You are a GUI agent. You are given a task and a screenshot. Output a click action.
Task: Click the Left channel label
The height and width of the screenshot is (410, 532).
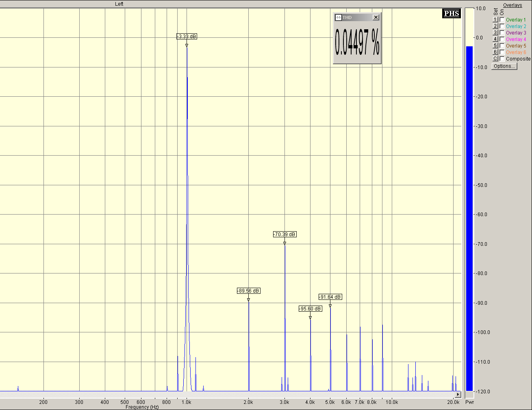[119, 4]
